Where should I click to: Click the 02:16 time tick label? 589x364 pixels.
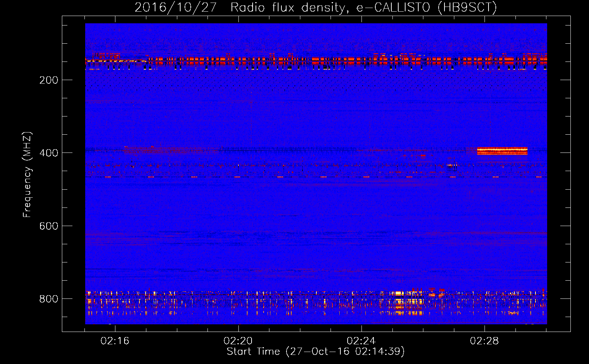click(x=115, y=341)
